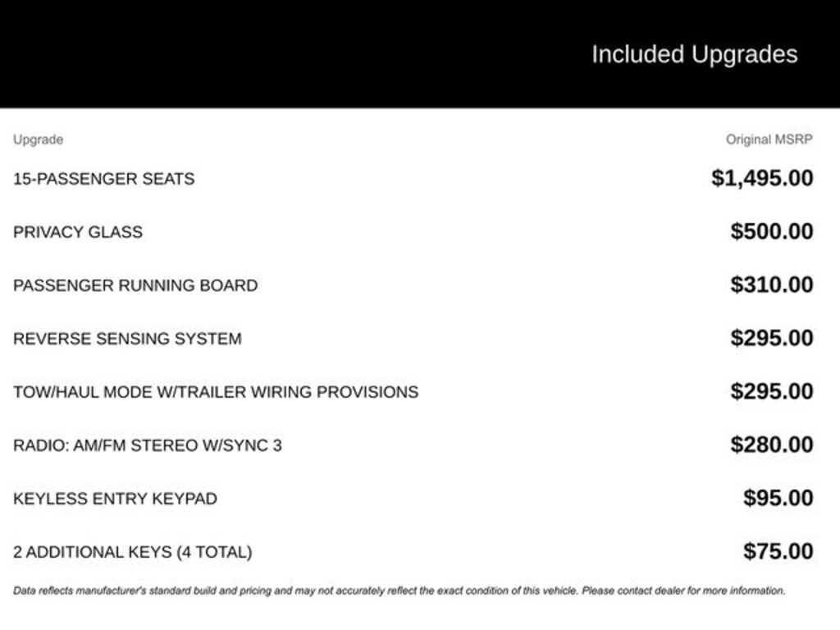Click the Tow/Haul Mode's $295.00 price
Image resolution: width=840 pixels, height=630 pixels.
tap(772, 391)
